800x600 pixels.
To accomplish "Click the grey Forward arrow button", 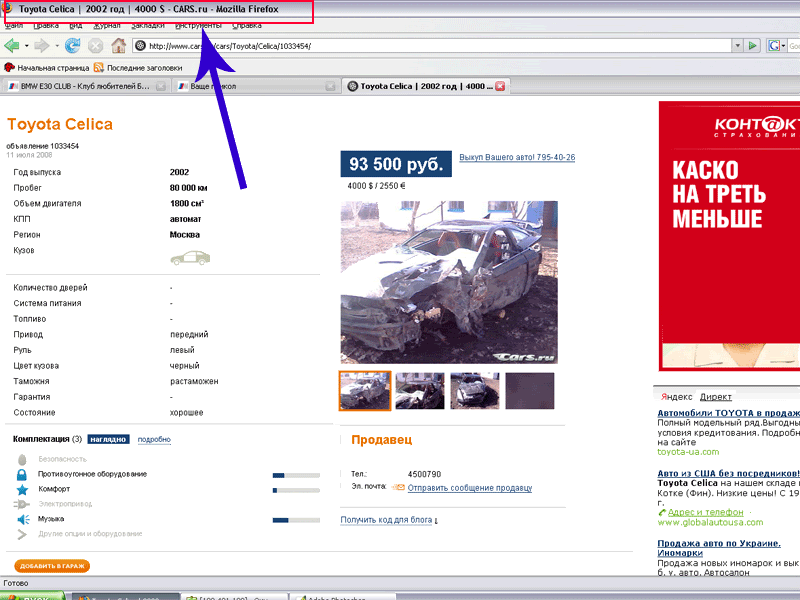I will point(41,46).
